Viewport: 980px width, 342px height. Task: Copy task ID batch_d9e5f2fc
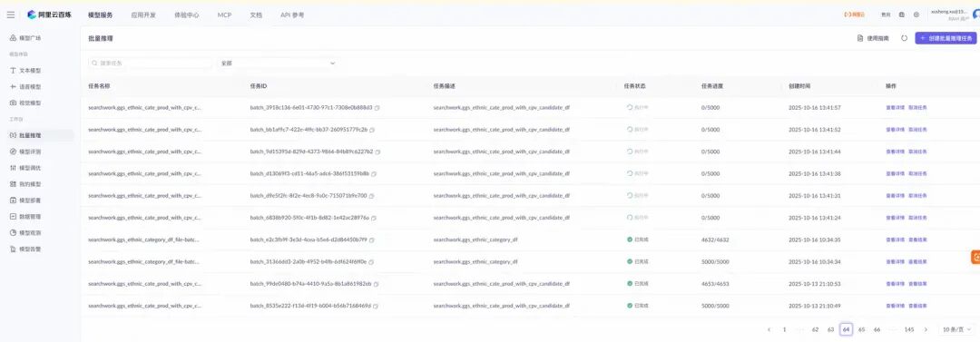[x=372, y=196]
